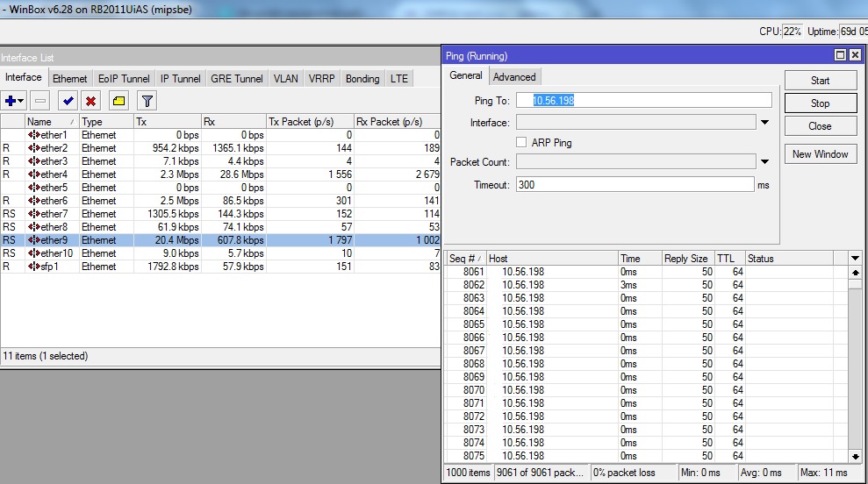The width and height of the screenshot is (868, 484).
Task: Click the sfp1 interface icon
Action: (x=33, y=267)
